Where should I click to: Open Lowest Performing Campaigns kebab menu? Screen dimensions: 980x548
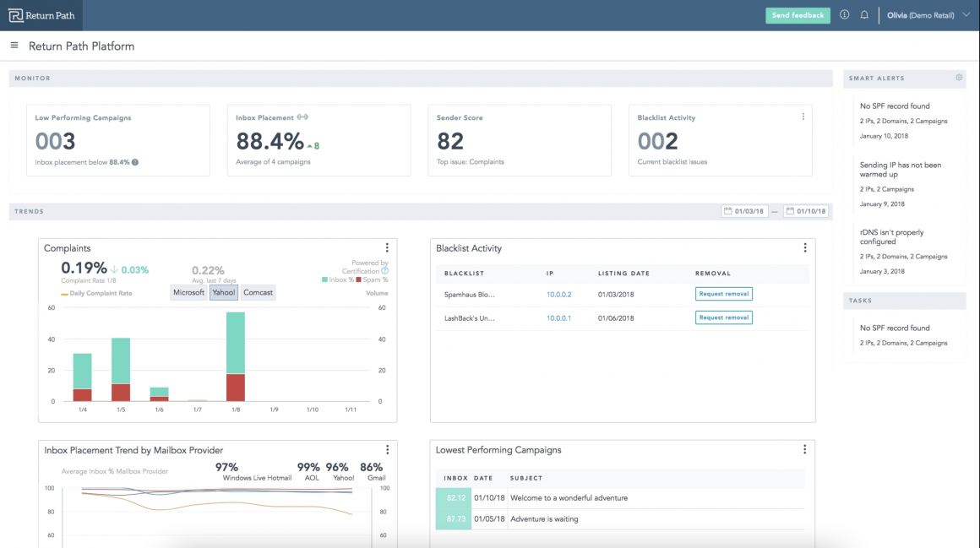804,450
